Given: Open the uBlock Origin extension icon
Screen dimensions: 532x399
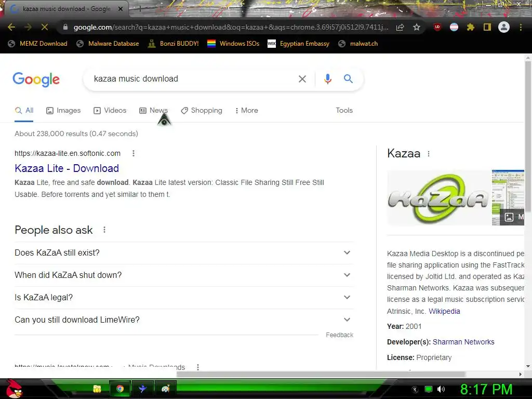Looking at the screenshot, I should pyautogui.click(x=437, y=27).
